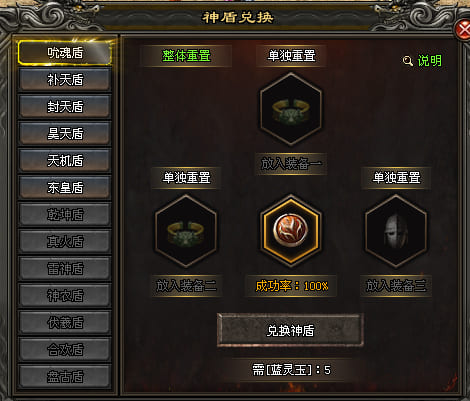Click the green 整体重置 button
Image resolution: width=470 pixels, height=401 pixels.
coord(186,56)
